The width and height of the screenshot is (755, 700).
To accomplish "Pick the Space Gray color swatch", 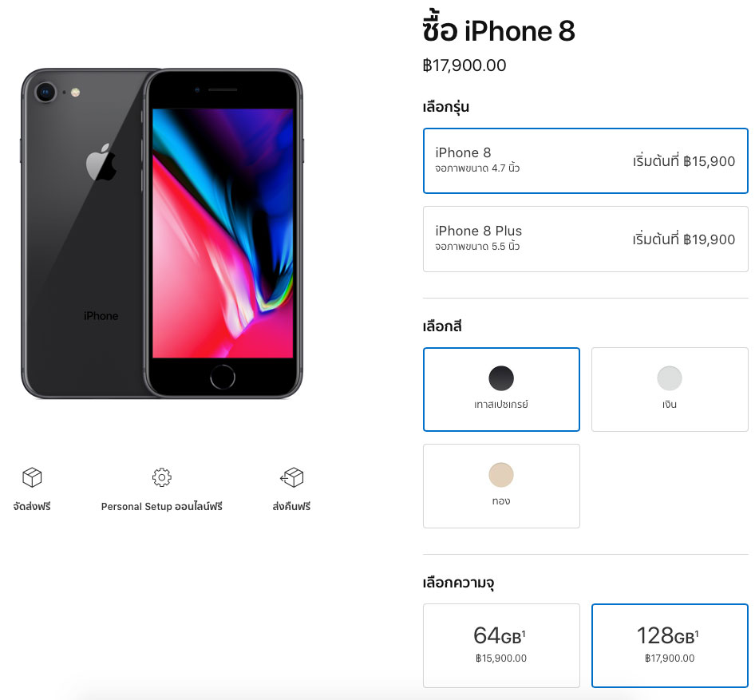I will tap(501, 378).
